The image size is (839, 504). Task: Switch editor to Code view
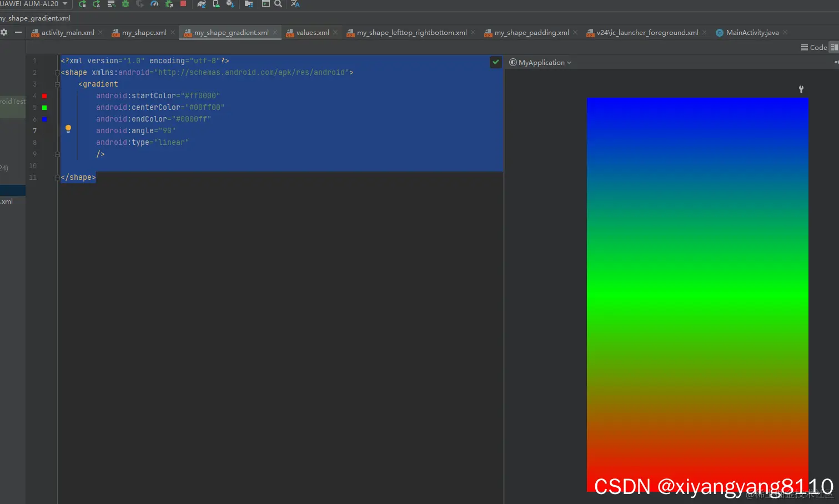point(814,48)
